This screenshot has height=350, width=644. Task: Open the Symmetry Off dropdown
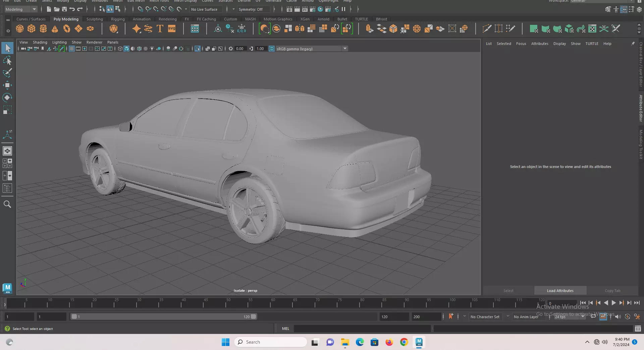[254, 9]
